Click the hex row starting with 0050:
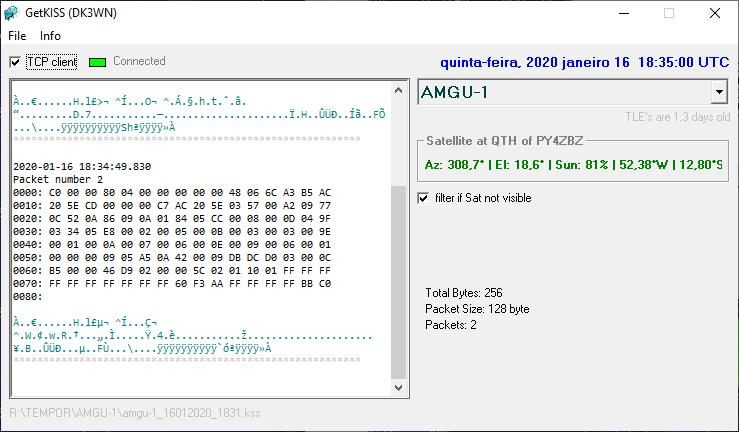Image resolution: width=739 pixels, height=432 pixels. pyautogui.click(x=172, y=258)
